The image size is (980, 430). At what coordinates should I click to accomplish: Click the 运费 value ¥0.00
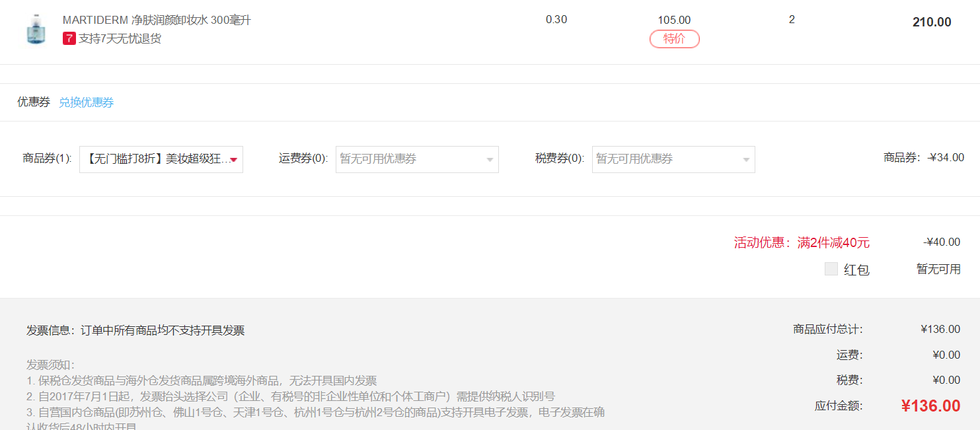[946, 355]
